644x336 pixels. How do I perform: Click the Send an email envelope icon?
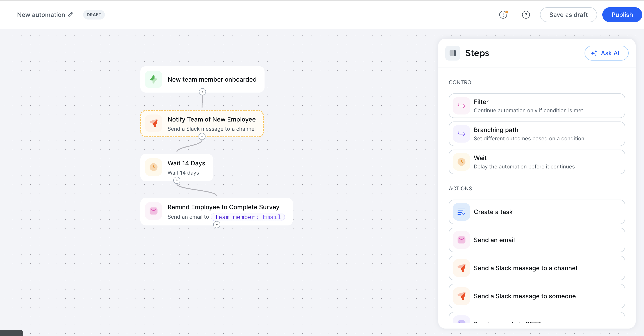coord(461,240)
